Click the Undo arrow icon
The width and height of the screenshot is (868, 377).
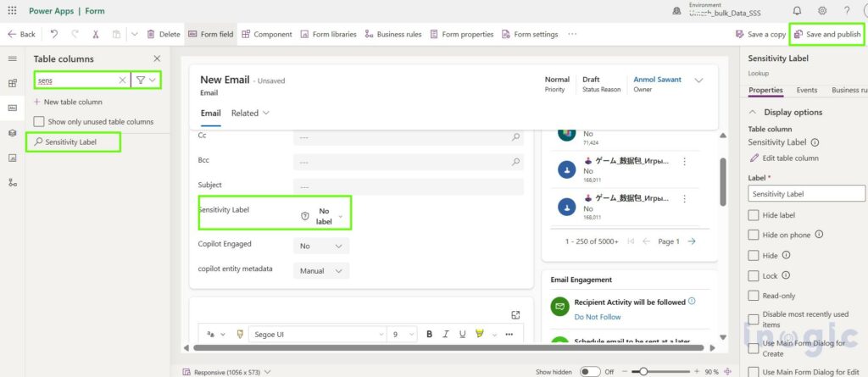pyautogui.click(x=54, y=35)
